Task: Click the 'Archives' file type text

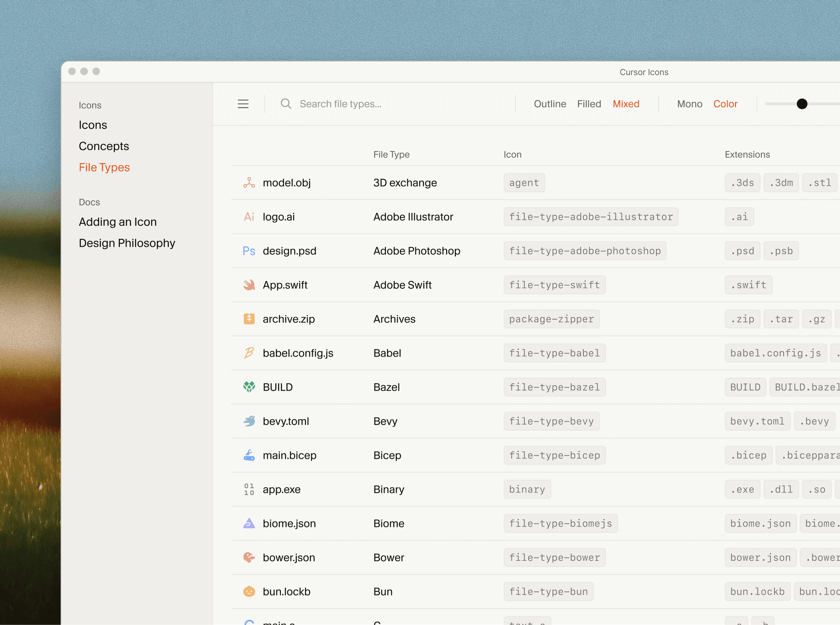Action: coord(394,319)
